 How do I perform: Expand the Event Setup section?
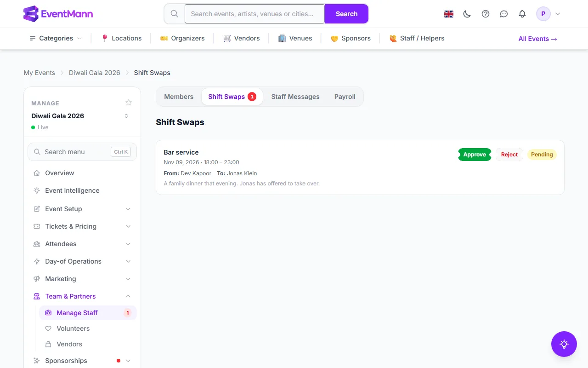click(82, 209)
